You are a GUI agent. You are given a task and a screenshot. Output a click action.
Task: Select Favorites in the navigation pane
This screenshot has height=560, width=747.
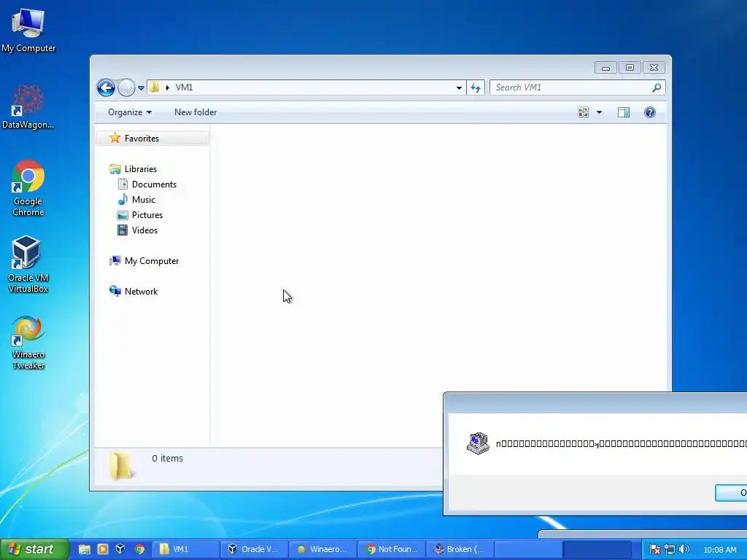(x=152, y=138)
